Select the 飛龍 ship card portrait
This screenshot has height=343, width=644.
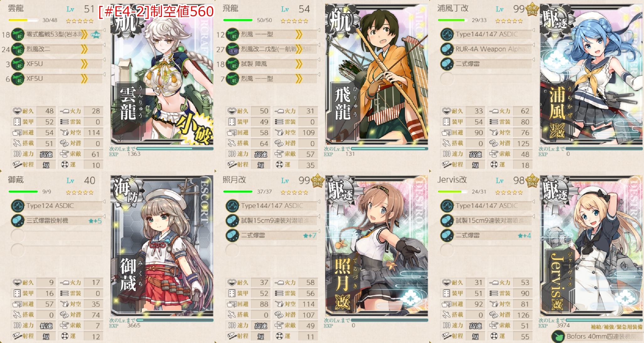377,75
